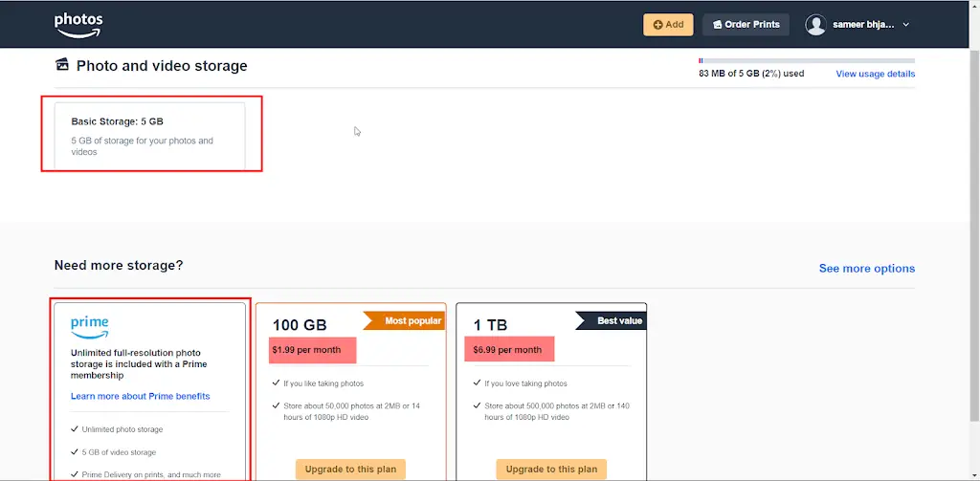
Task: Open View usage details link
Action: 875,74
